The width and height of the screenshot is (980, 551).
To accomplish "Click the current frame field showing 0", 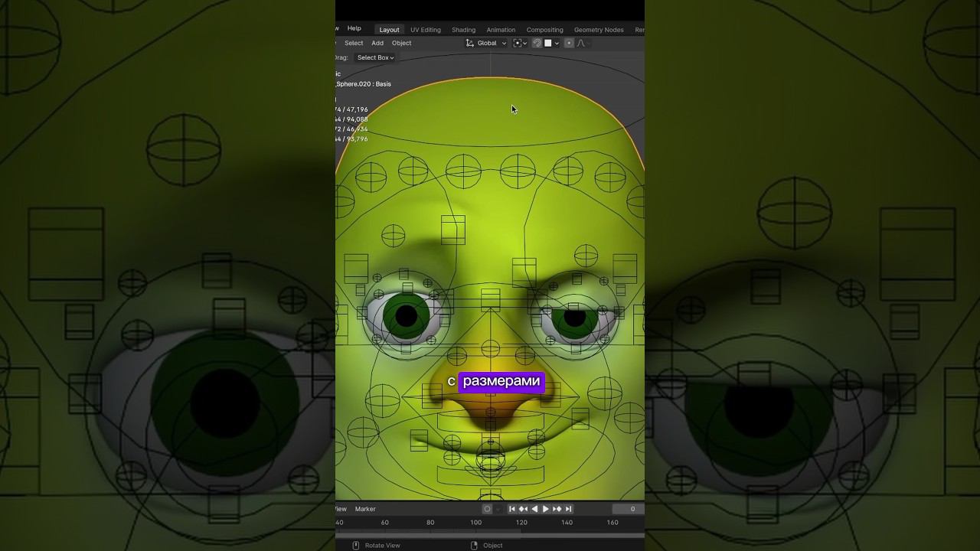I will (628, 509).
